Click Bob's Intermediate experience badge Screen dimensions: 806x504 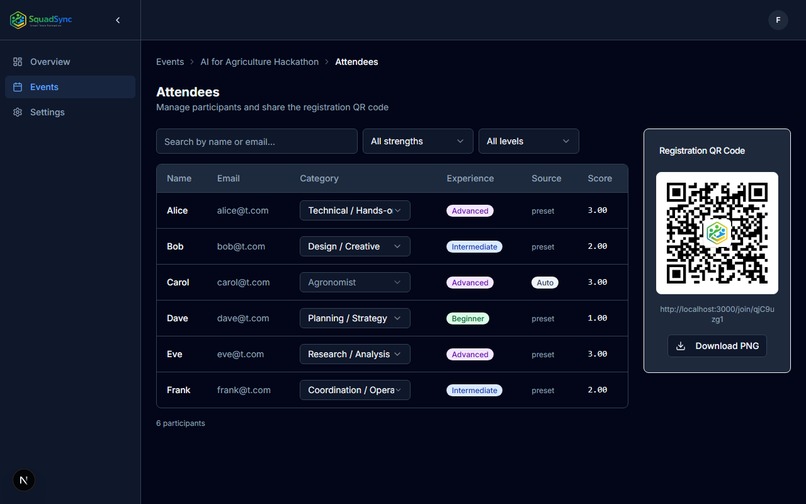pyautogui.click(x=474, y=247)
